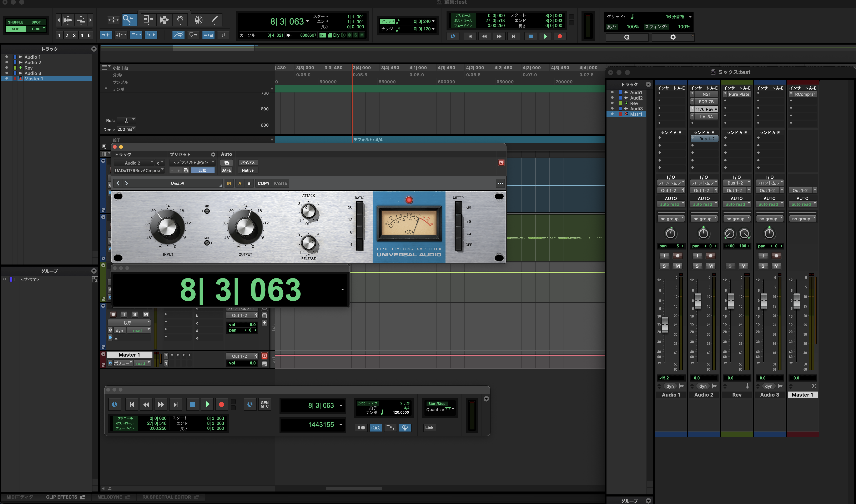Click Return to Zero in top transport

pyautogui.click(x=470, y=36)
